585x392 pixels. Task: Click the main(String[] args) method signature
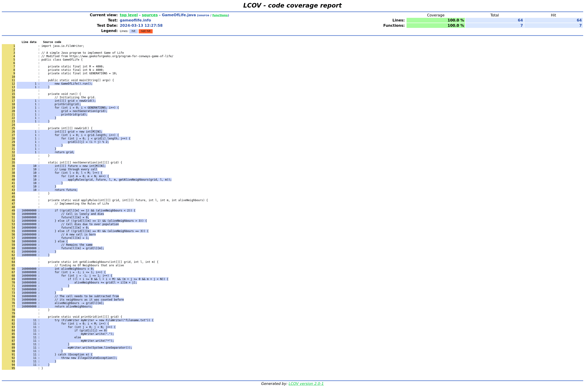click(x=81, y=80)
